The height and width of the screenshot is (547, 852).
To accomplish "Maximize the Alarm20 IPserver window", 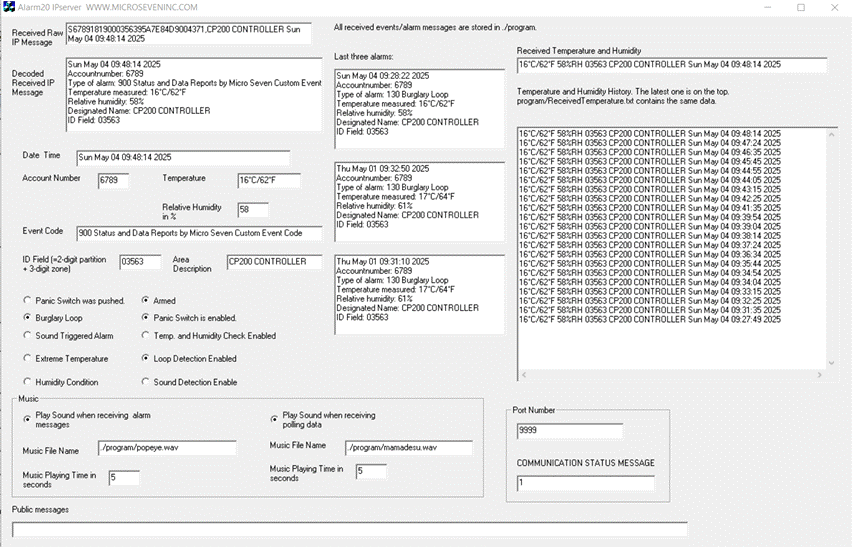I will tap(801, 8).
